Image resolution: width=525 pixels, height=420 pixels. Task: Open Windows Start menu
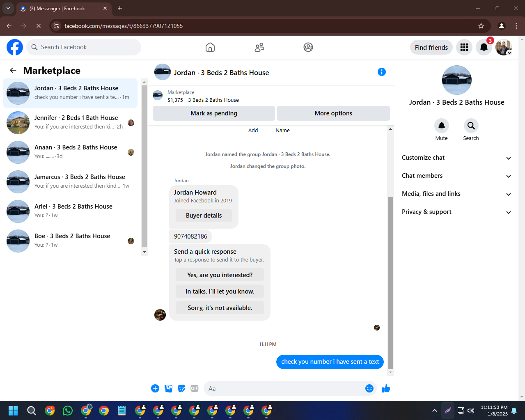(x=14, y=410)
